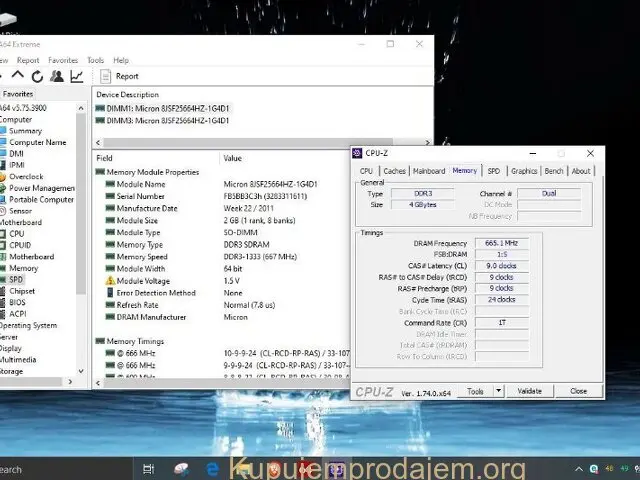Select Operating System in the sidebar tree
The height and width of the screenshot is (480, 640).
coord(28,325)
